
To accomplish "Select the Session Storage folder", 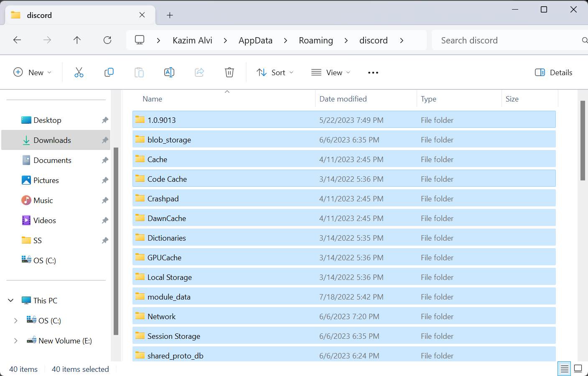I will (344, 336).
